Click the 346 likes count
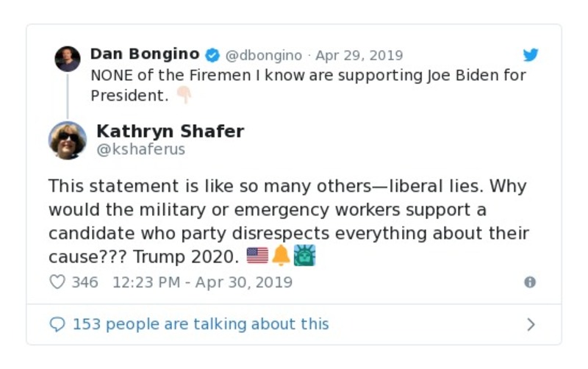 [x=85, y=282]
